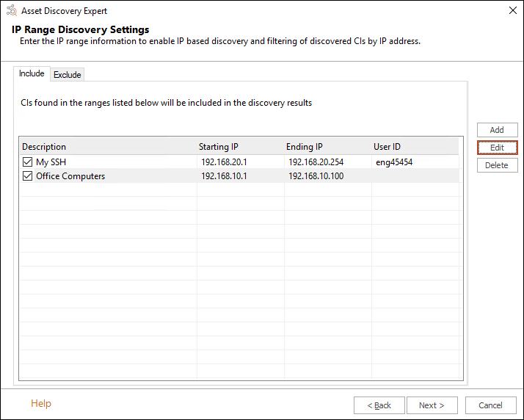Go back with the Back button

(x=379, y=405)
